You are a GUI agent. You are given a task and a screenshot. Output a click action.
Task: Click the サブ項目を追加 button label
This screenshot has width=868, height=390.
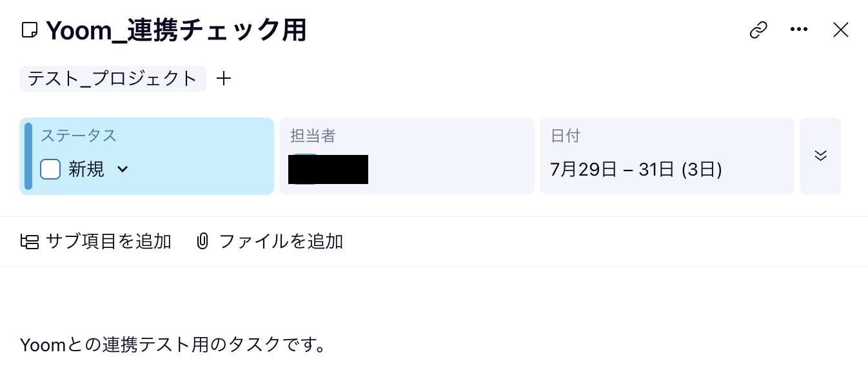point(108,242)
